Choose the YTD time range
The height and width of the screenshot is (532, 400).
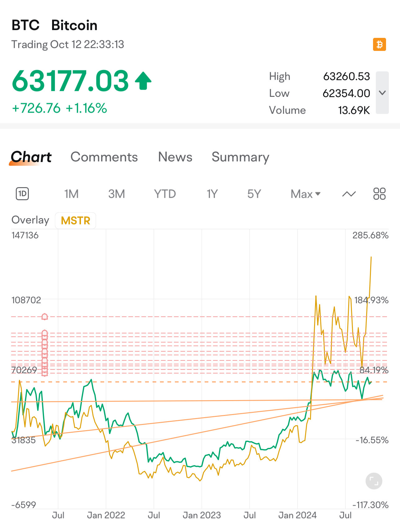[x=165, y=194]
